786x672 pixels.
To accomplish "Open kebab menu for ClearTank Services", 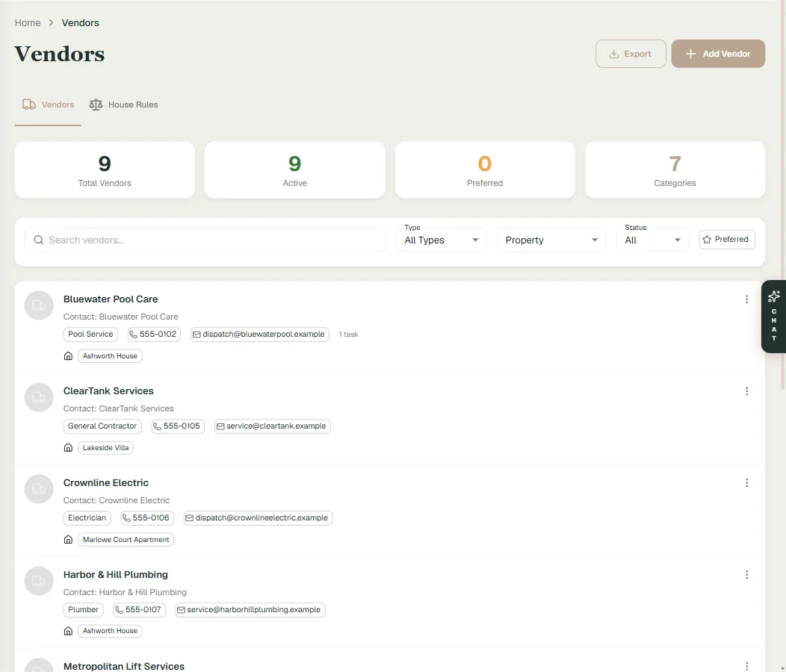I will point(746,391).
